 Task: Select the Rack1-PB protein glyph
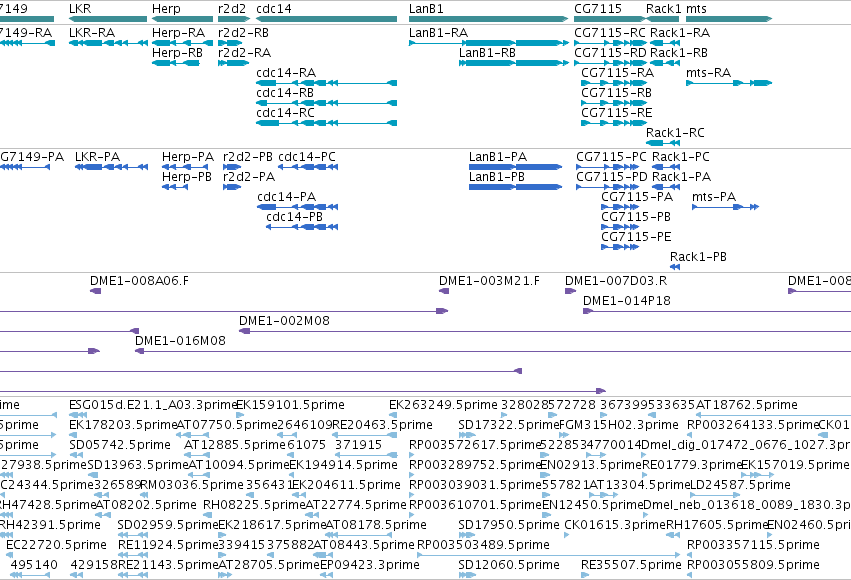(x=675, y=267)
